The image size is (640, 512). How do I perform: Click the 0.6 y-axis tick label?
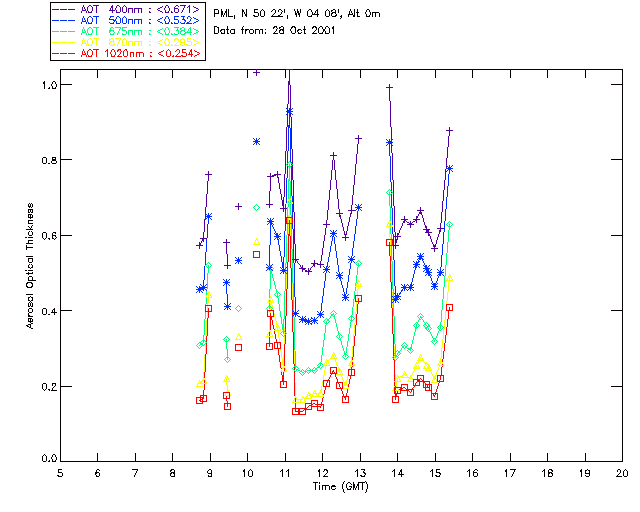click(x=49, y=236)
